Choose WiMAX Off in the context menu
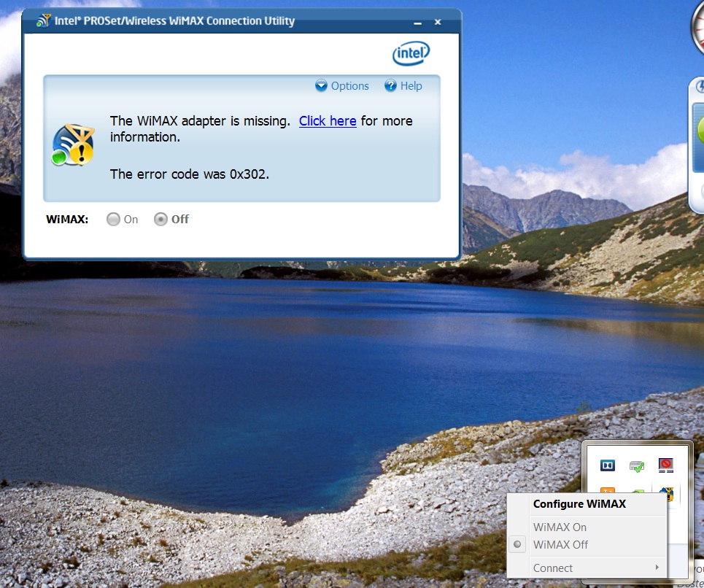 point(560,544)
